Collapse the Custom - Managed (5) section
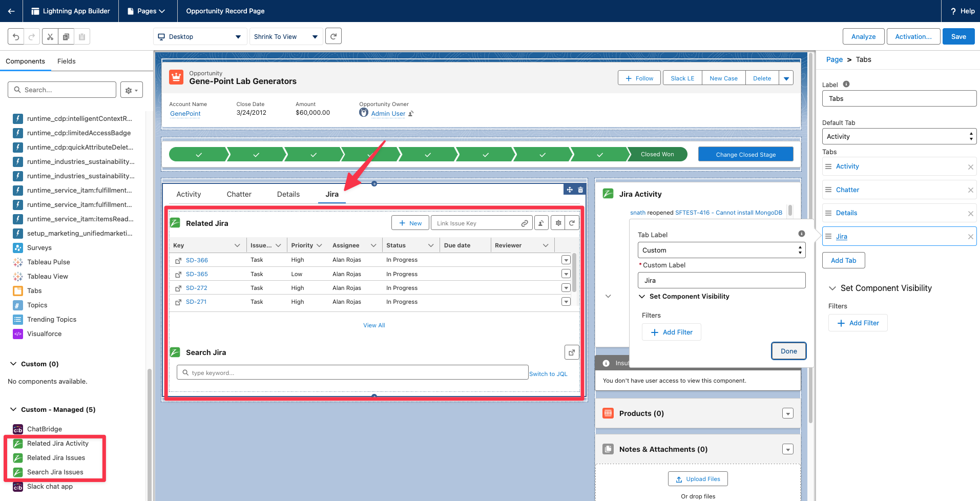This screenshot has height=501, width=980. [x=13, y=409]
